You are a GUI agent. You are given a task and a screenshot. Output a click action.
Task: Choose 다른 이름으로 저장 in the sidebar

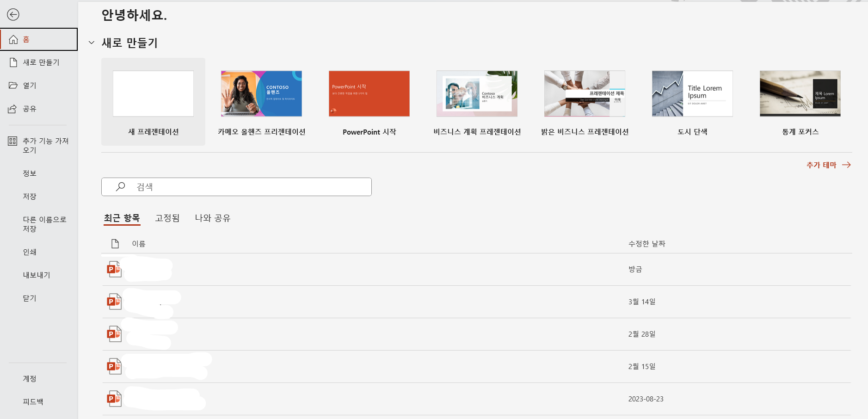click(x=44, y=224)
